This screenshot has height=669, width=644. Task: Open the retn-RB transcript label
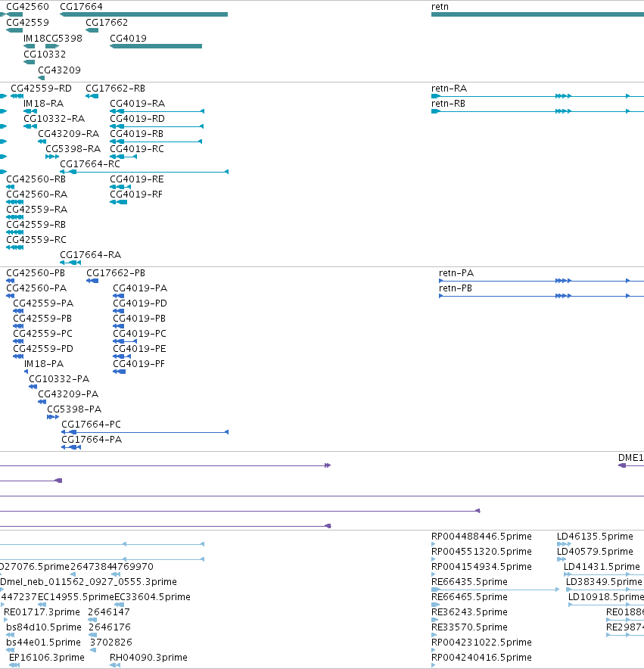[448, 104]
